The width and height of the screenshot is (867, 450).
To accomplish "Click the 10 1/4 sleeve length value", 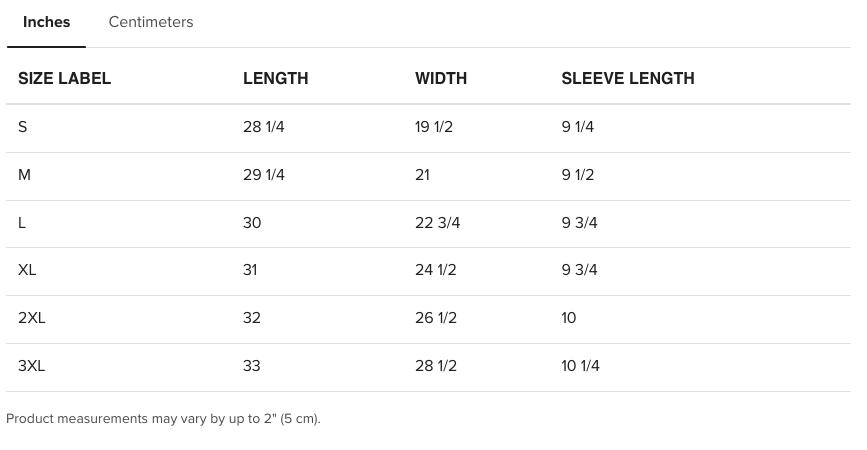I will (x=580, y=366).
